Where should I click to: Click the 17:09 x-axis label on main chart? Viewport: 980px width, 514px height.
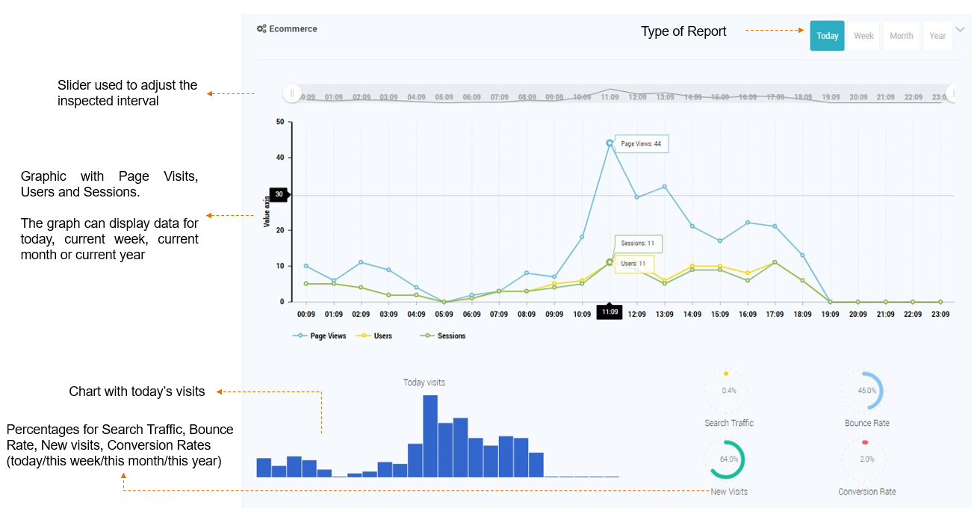tap(775, 315)
